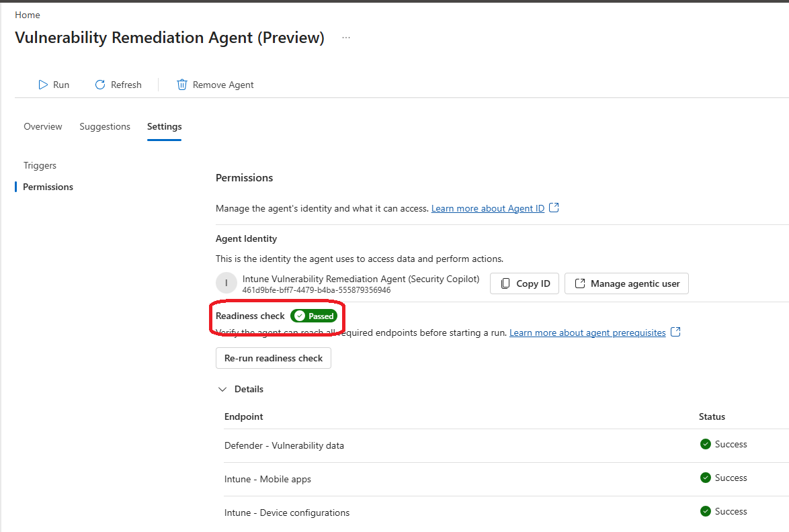The width and height of the screenshot is (789, 532).
Task: Open Learn more about agent prerequisites link
Action: pos(587,332)
